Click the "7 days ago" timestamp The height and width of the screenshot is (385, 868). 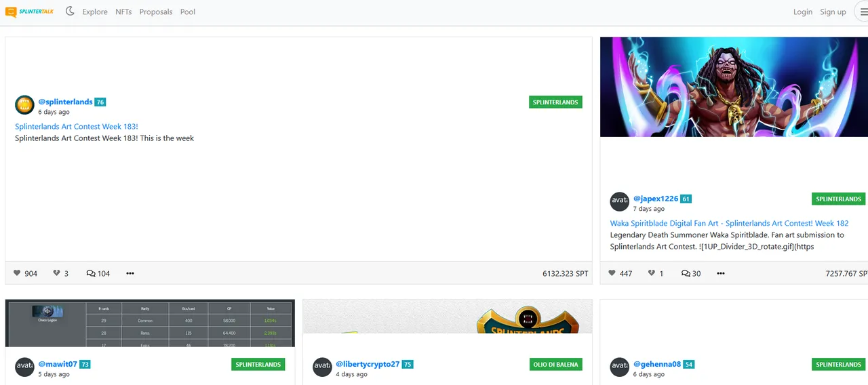click(x=649, y=209)
